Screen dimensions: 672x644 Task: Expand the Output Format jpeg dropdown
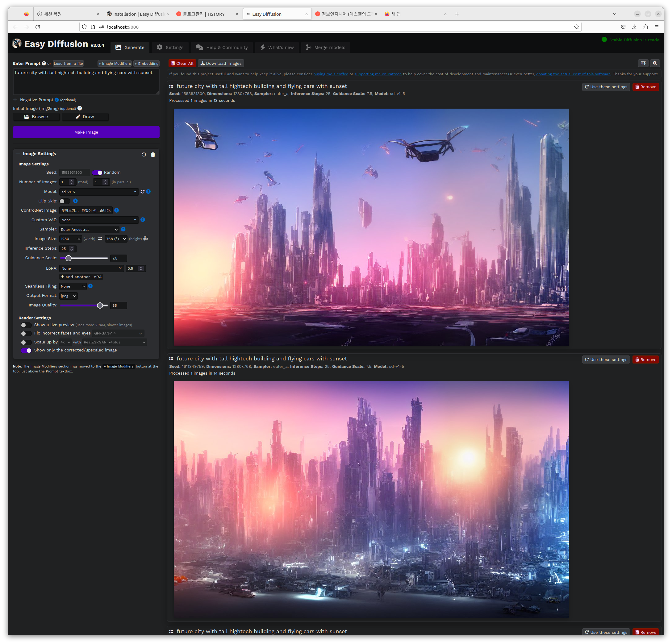(68, 296)
